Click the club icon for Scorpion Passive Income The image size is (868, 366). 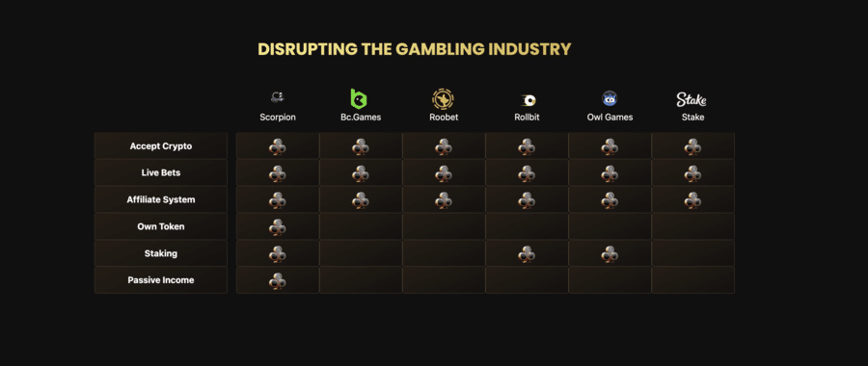[278, 281]
